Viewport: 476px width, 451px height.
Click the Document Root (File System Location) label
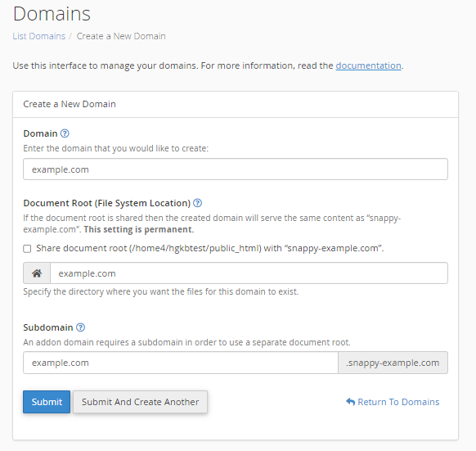point(106,203)
